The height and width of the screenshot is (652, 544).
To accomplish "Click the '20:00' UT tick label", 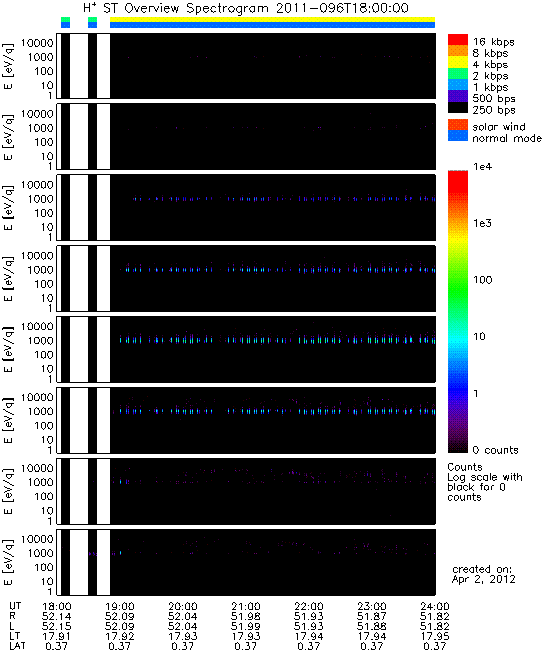I will [x=183, y=606].
